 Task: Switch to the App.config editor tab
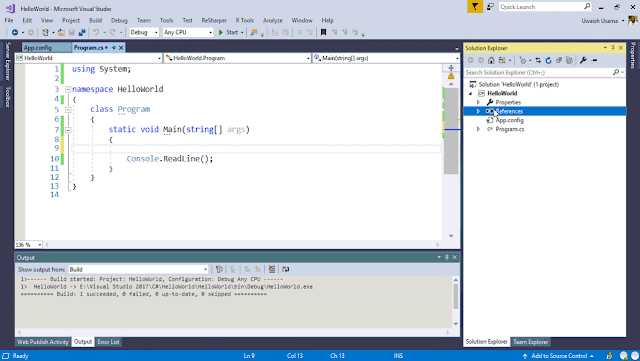coord(38,48)
